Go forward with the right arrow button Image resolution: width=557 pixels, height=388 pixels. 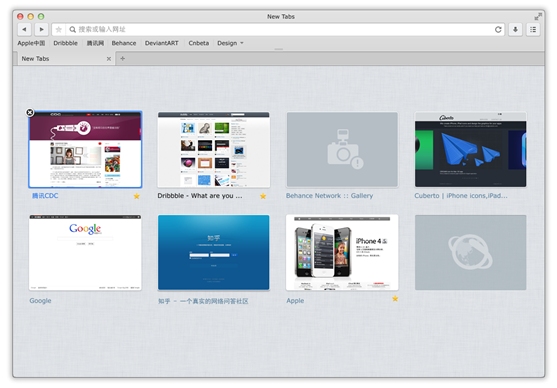[x=42, y=29]
